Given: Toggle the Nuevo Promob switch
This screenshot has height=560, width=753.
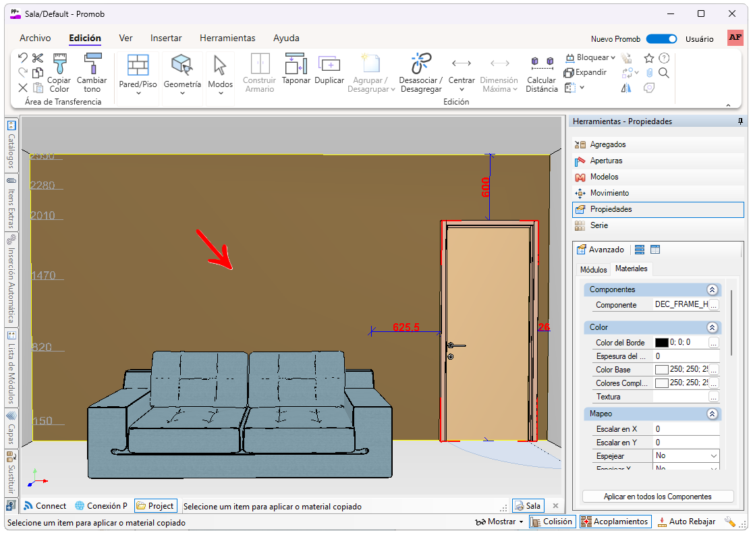Looking at the screenshot, I should coord(661,39).
